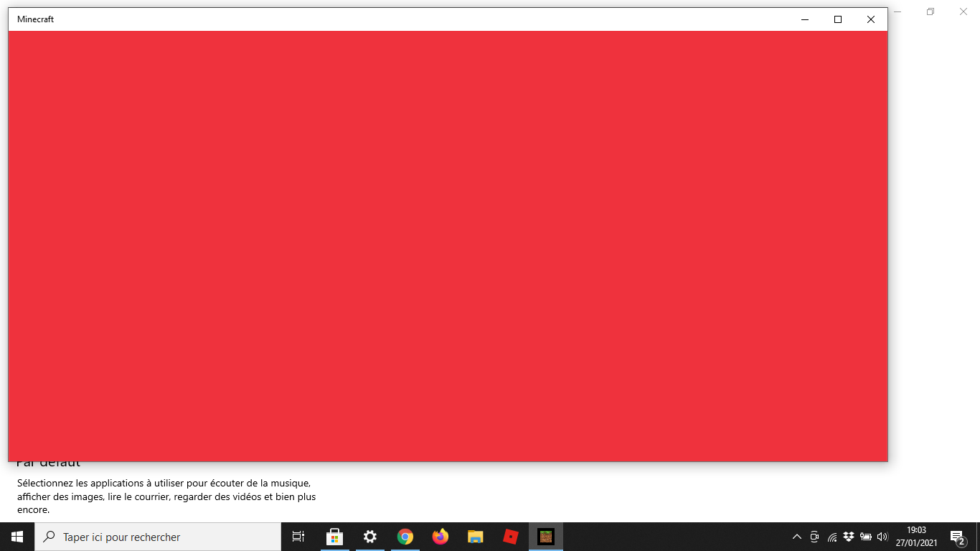The height and width of the screenshot is (551, 980).
Task: Open the Minecraft icon in the taskbar
Action: tap(546, 537)
